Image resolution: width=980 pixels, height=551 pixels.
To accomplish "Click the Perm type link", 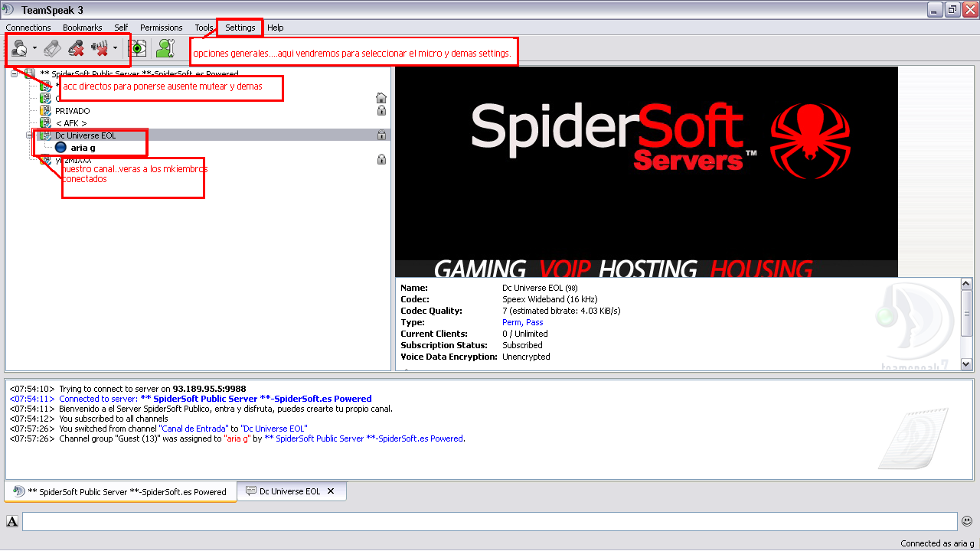I will point(511,323).
